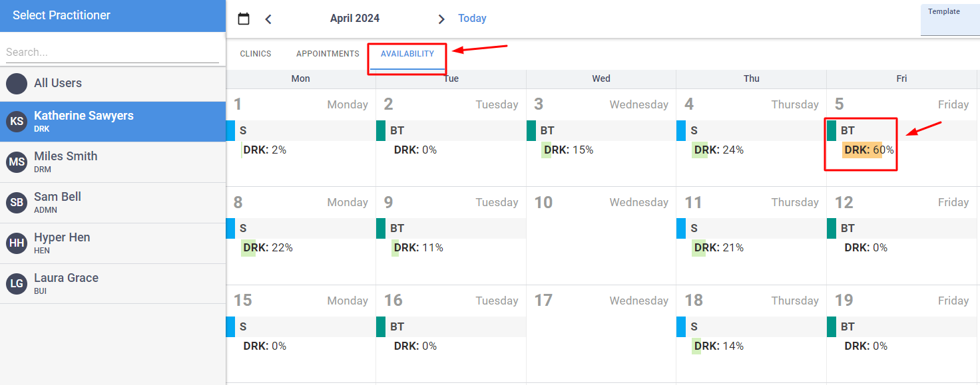Go to previous month using left chevron
The width and height of the screenshot is (980, 385).
pos(268,19)
